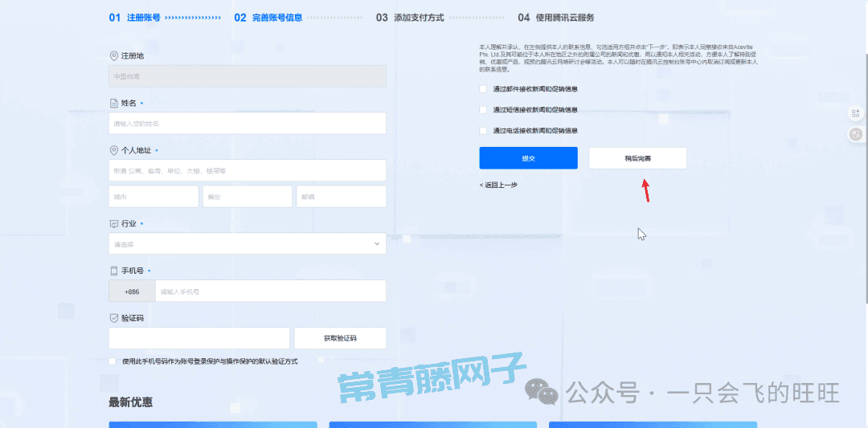Click the 省份 input field
868x428 pixels.
pos(248,196)
